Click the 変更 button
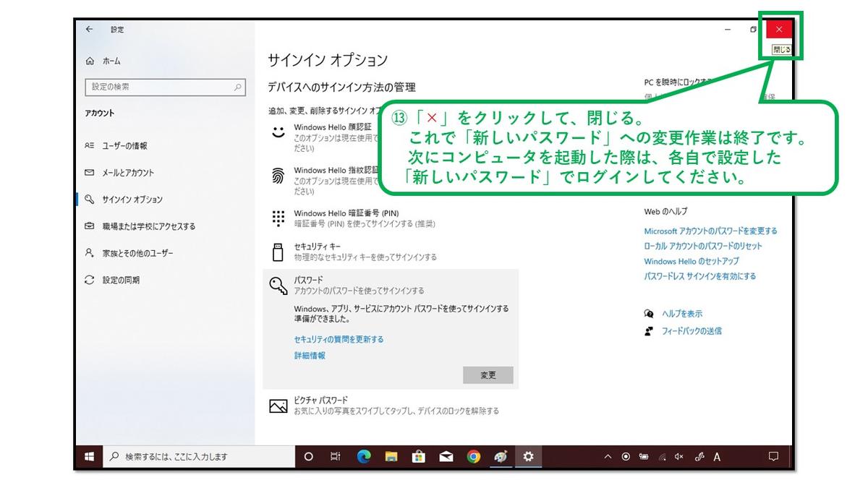The width and height of the screenshot is (868, 488). [x=488, y=375]
